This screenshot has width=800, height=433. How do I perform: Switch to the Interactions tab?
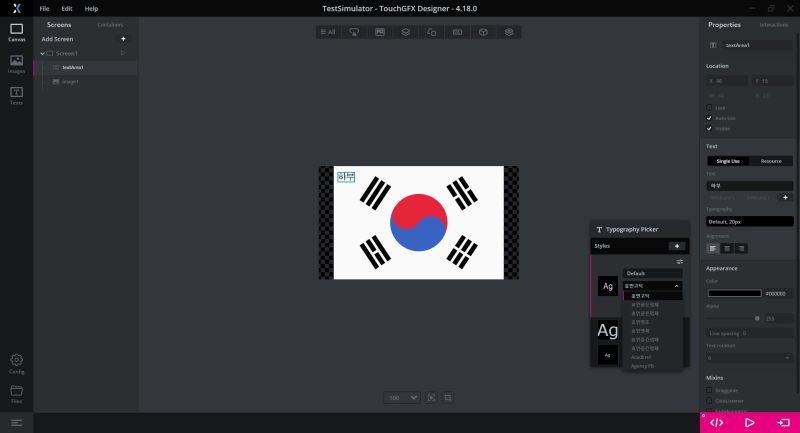point(773,24)
